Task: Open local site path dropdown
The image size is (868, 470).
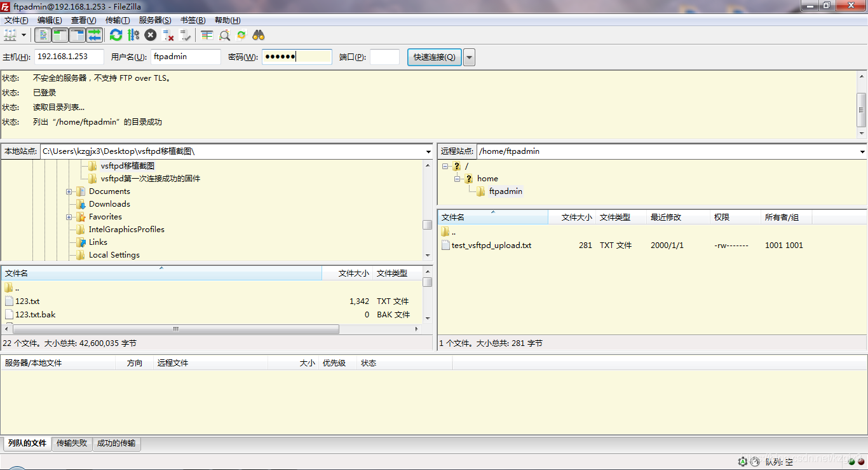Action: tap(429, 152)
